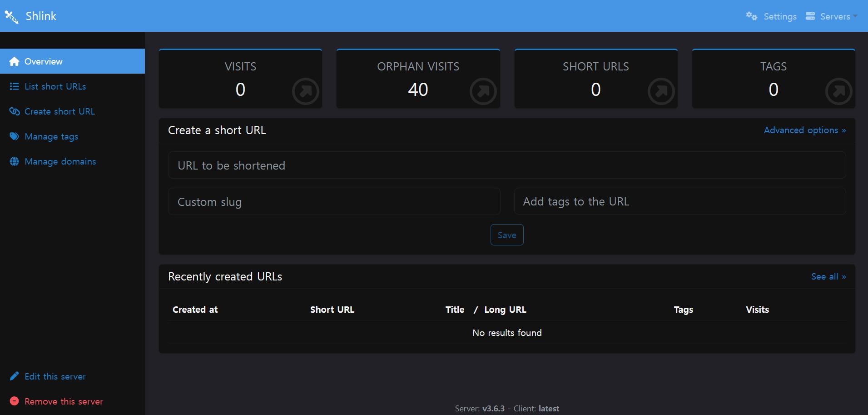Screen dimensions: 868x415
Task: Open visits via arrow icon in Visits card
Action: point(305,91)
